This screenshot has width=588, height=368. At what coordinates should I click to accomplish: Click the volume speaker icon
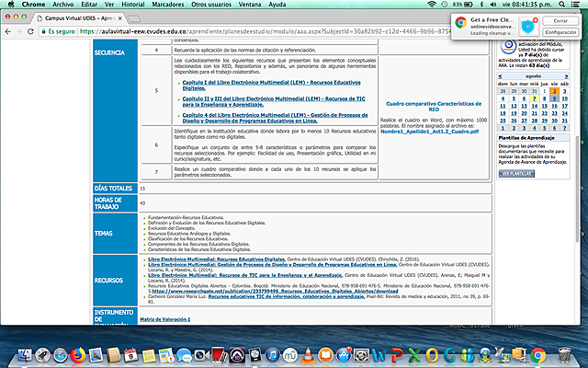click(492, 4)
